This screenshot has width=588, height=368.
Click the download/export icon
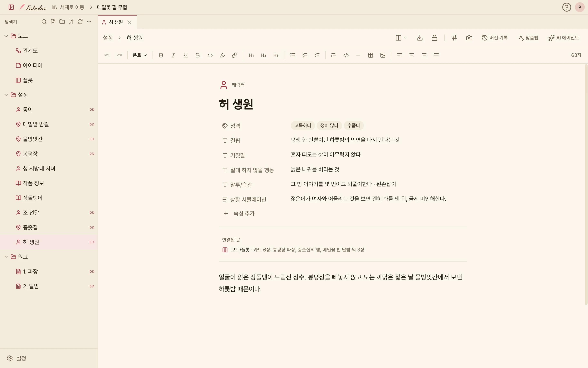click(x=420, y=38)
